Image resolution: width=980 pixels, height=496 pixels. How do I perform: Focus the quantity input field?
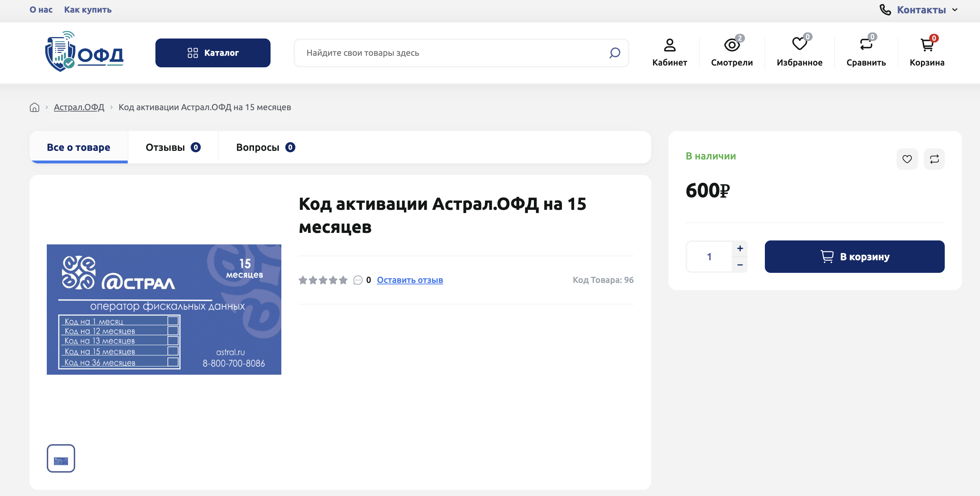tap(709, 257)
